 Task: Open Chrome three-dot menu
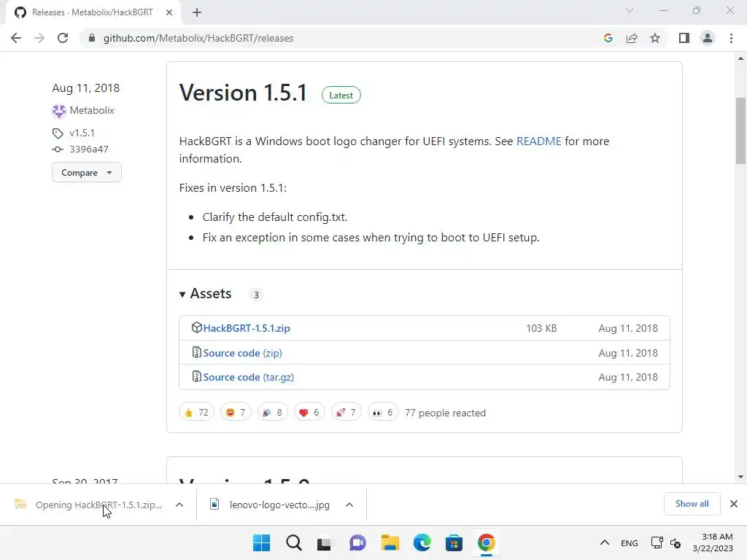(x=731, y=38)
